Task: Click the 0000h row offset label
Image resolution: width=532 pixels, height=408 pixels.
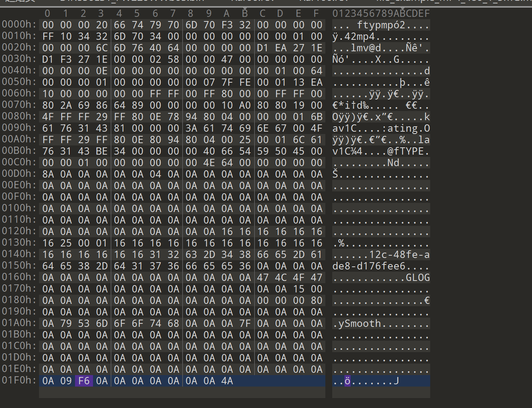Action: click(19, 24)
